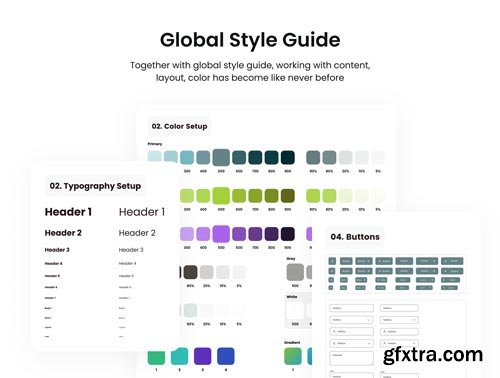Click the Primary 700 teal swatch

255,157
